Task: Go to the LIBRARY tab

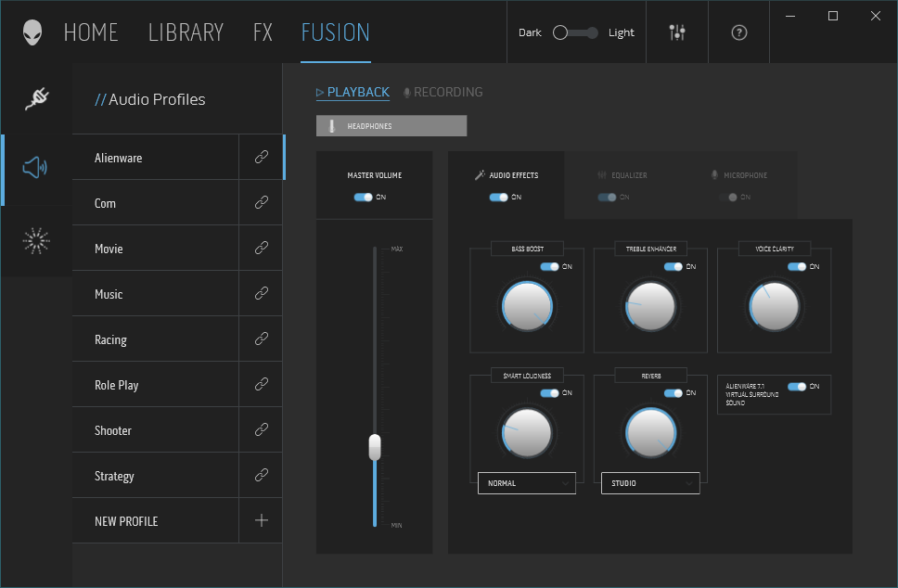Action: [x=186, y=32]
